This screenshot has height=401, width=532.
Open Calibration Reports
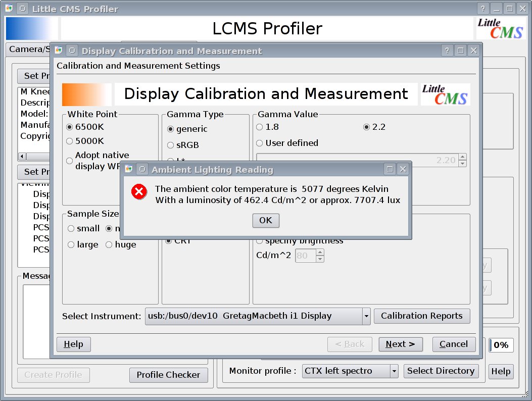pos(422,316)
